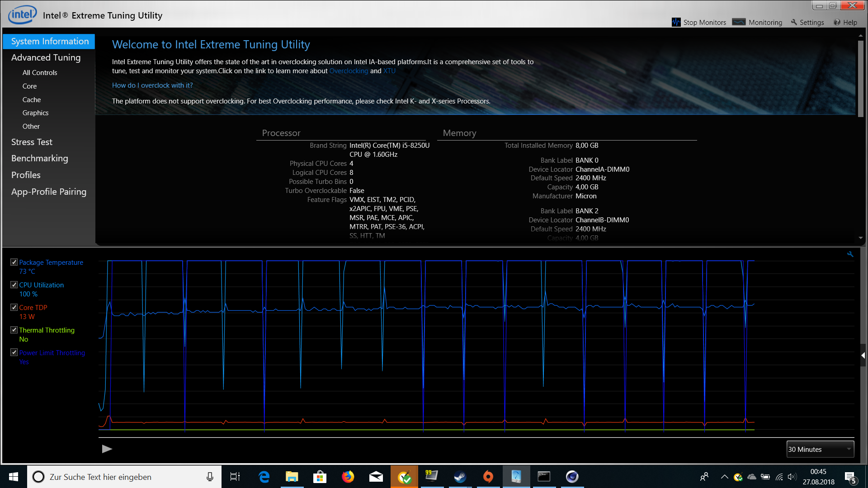Toggle the Core TDP checkbox
Image resolution: width=868 pixels, height=488 pixels.
pyautogui.click(x=14, y=307)
